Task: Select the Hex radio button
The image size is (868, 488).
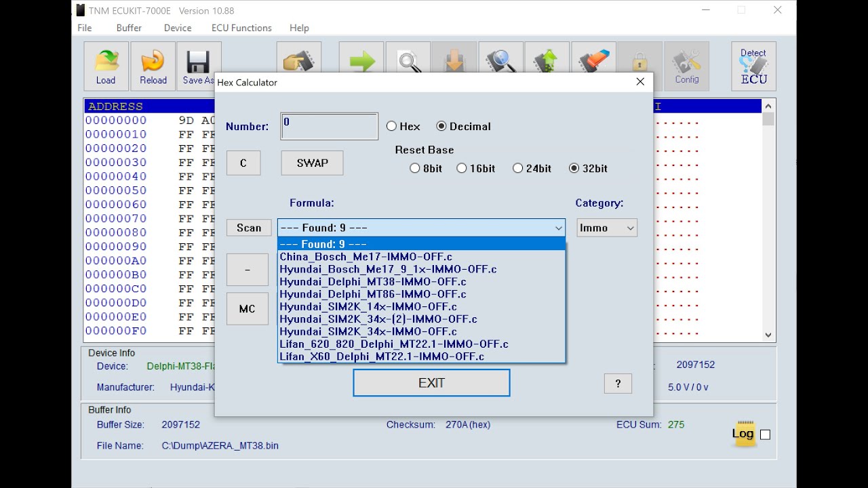Action: click(391, 126)
